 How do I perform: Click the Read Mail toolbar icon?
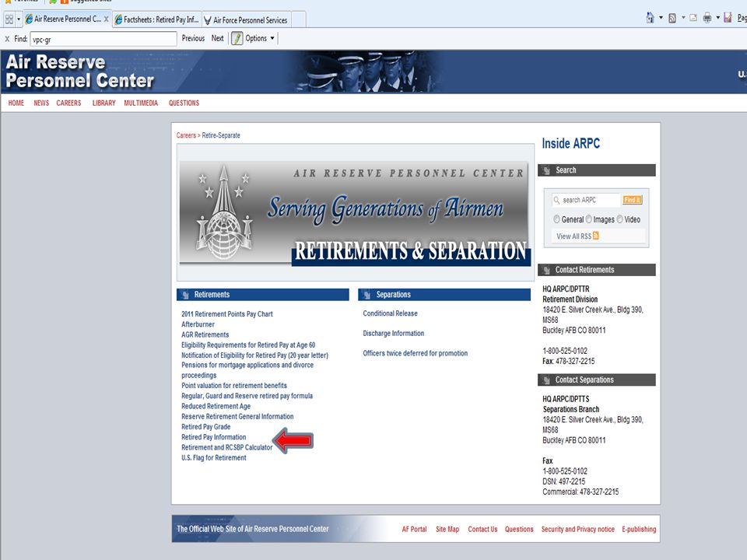693,18
